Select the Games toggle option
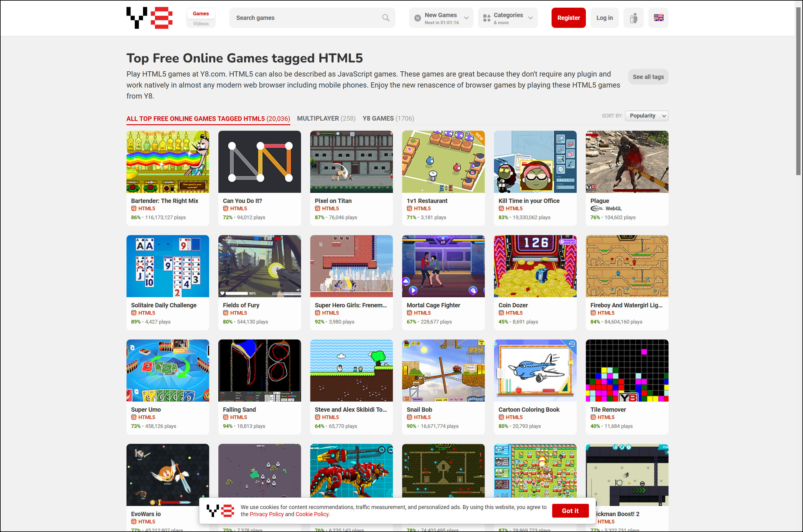The width and height of the screenshot is (803, 532). [x=201, y=13]
